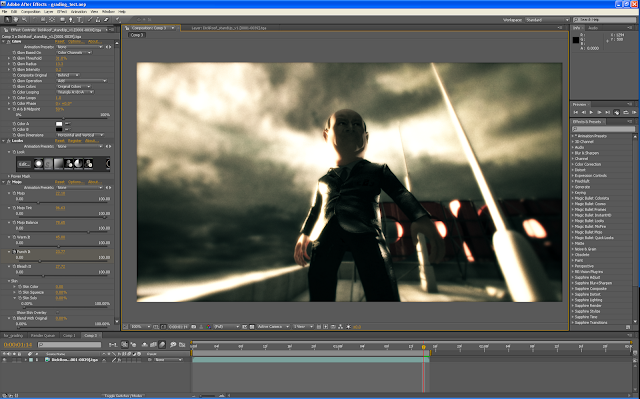Toggle layer 1 effects fx switch in timeline
Screen dimensions: 640x399
119,360
